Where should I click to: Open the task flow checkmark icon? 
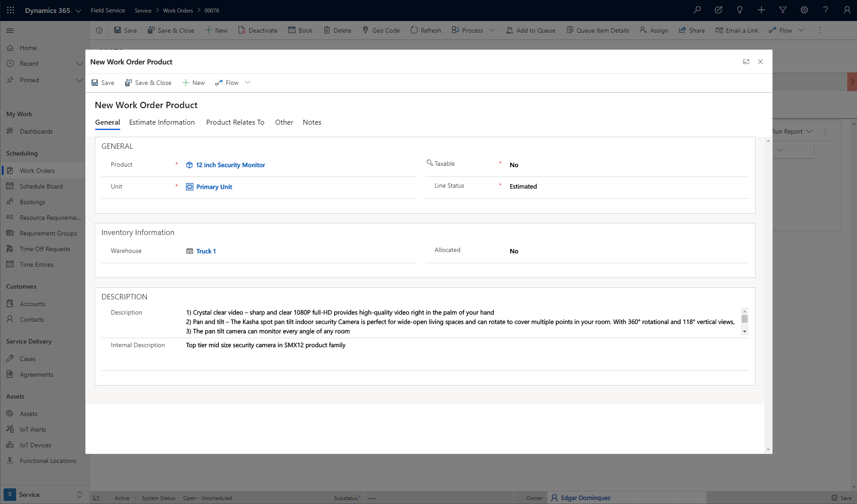click(718, 10)
